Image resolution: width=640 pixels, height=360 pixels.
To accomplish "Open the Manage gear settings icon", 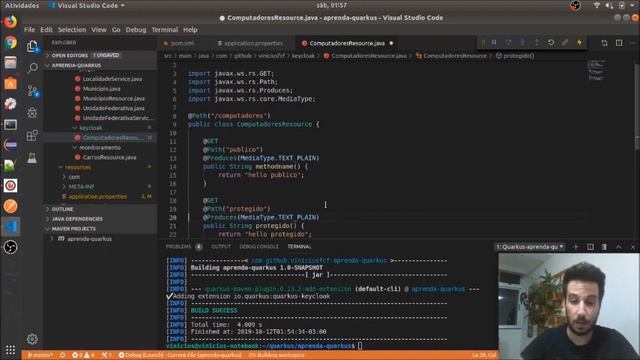I will tap(32, 339).
